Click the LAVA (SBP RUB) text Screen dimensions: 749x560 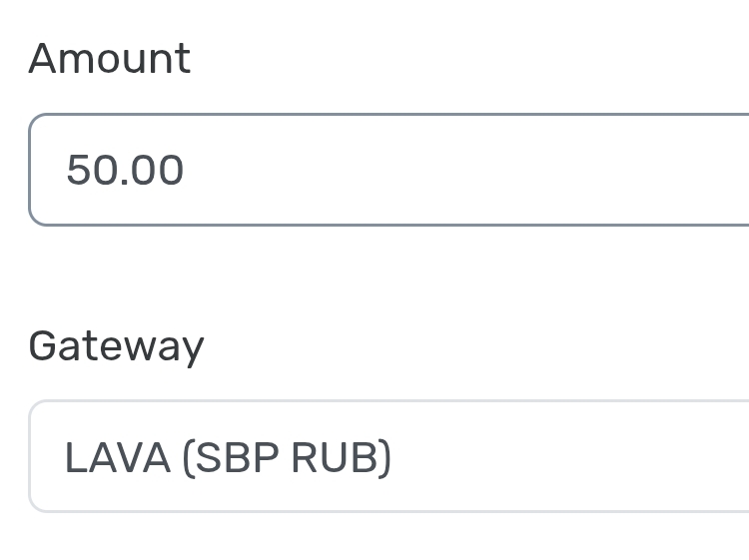pos(228,457)
